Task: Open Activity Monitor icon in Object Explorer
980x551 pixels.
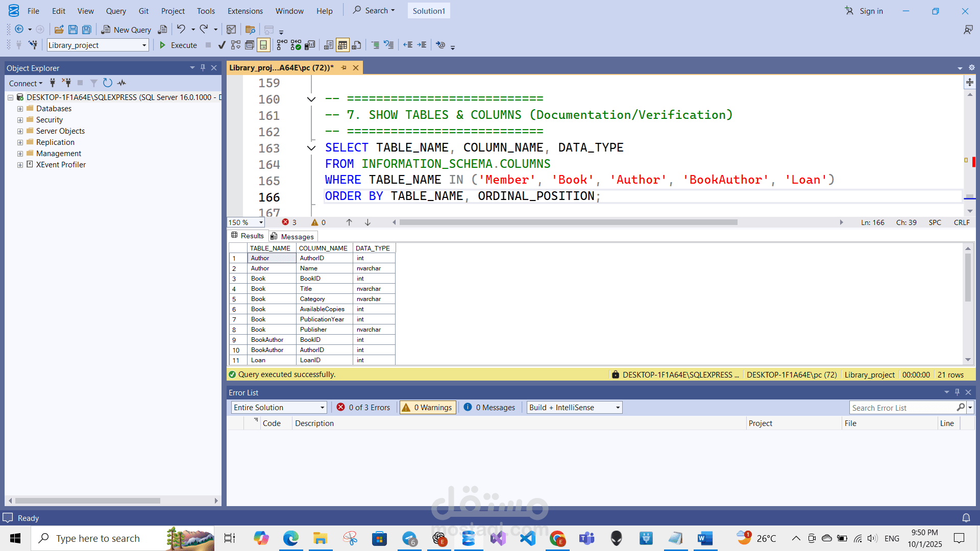Action: tap(121, 83)
